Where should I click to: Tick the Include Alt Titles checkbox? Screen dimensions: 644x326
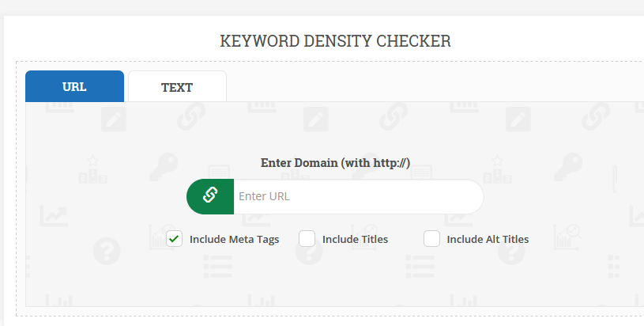(431, 239)
